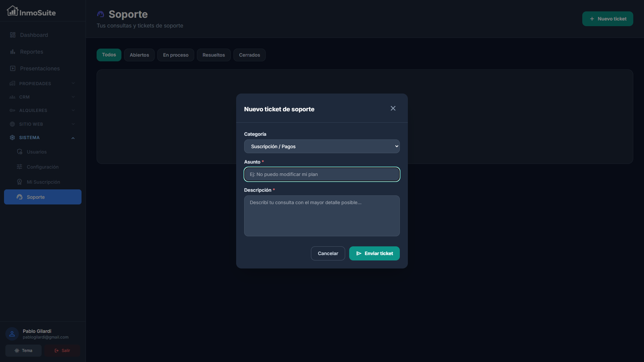Click the InmoSuite house logo icon
The width and height of the screenshot is (644, 362).
point(12,11)
